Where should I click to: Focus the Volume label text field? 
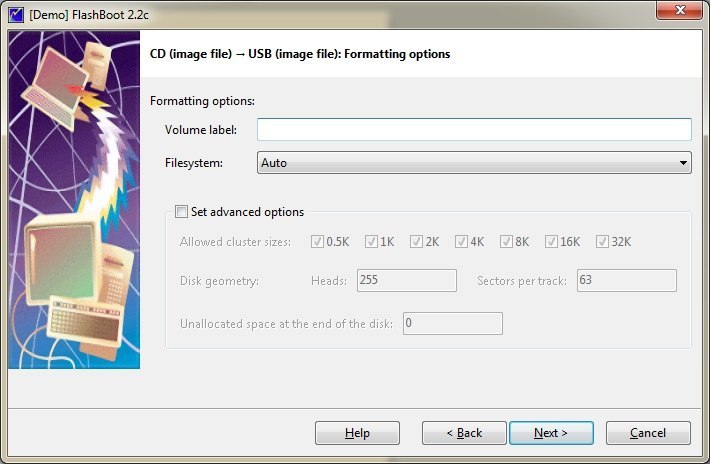[474, 130]
